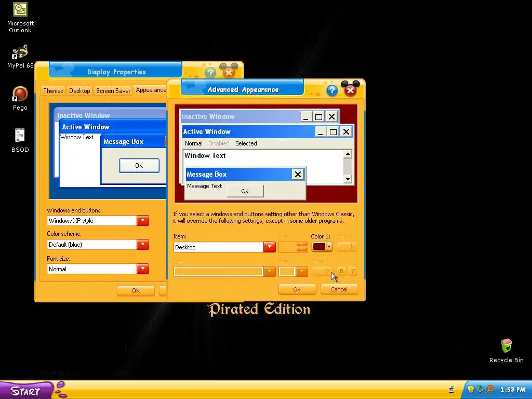The image size is (532, 399).
Task: Open the Color scheme dropdown
Action: [x=143, y=244]
